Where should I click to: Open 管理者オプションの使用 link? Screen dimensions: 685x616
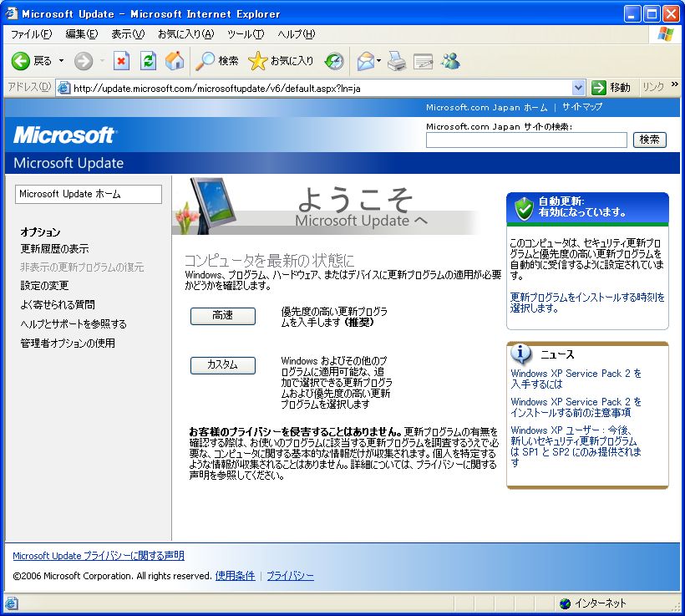pos(68,344)
